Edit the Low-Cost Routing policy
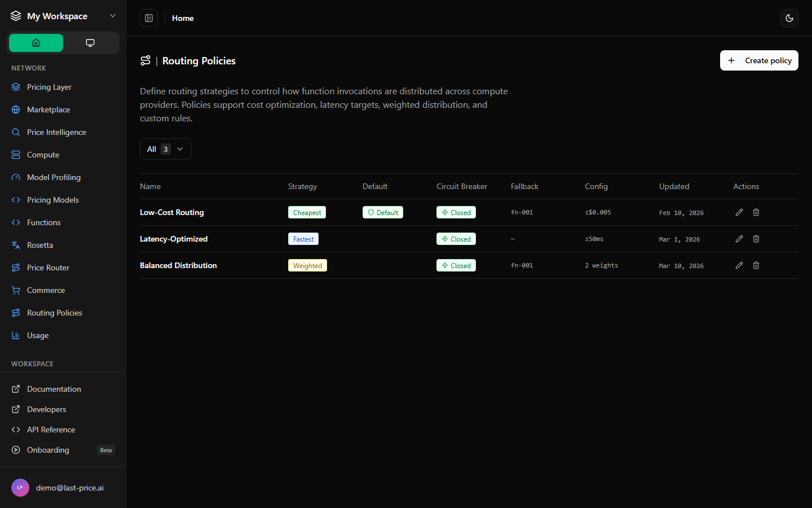Viewport: 812px width, 508px height. pos(739,212)
